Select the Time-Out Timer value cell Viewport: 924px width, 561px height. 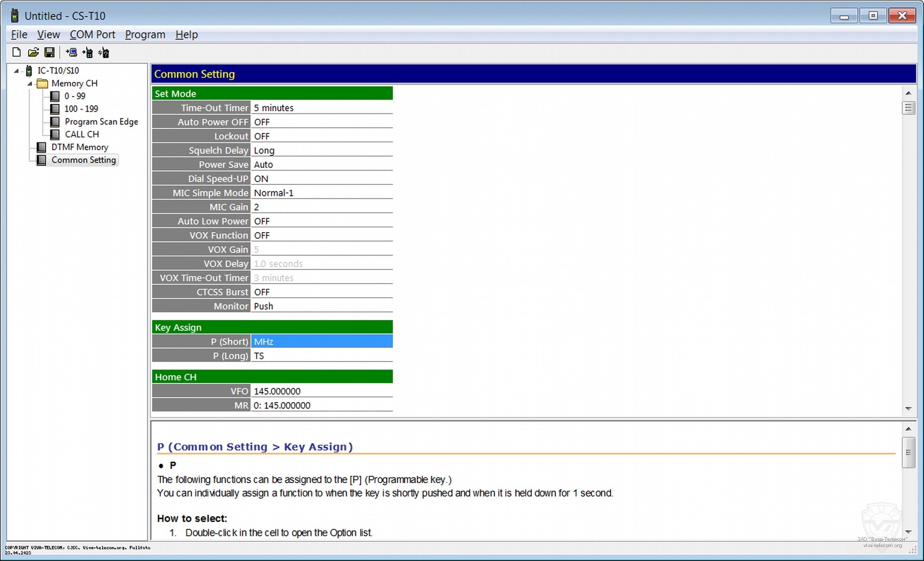[x=321, y=108]
